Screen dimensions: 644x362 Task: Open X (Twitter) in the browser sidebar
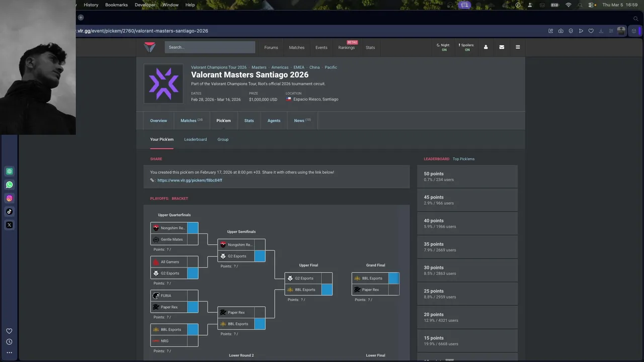[9, 225]
